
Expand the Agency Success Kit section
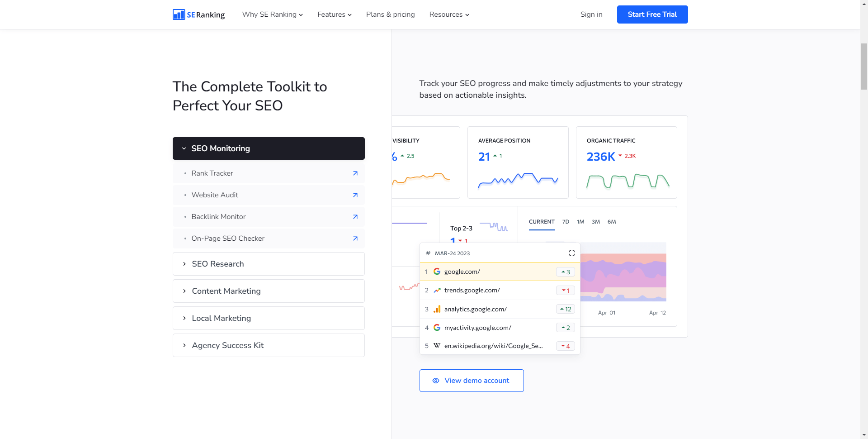click(269, 345)
